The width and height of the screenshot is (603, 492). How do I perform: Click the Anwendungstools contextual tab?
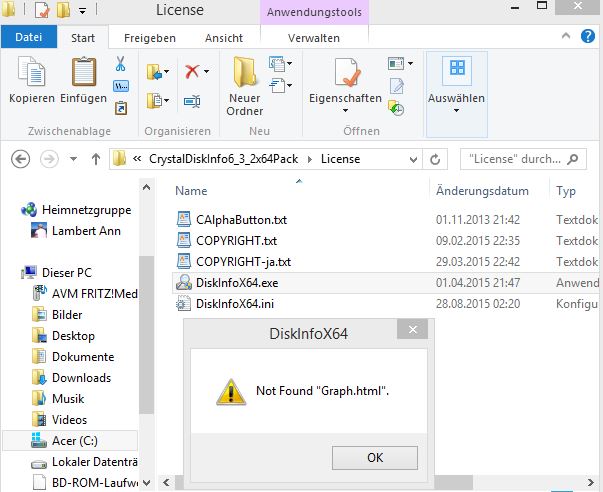(x=314, y=12)
